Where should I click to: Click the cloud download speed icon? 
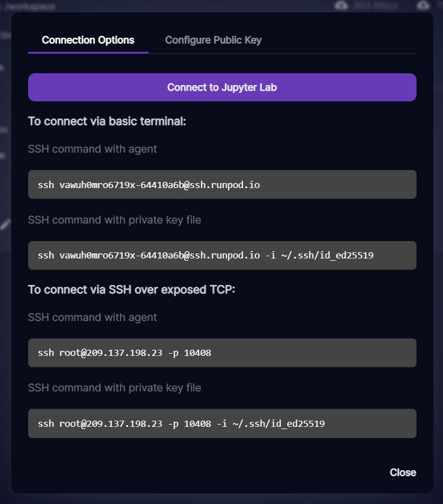coord(341,6)
